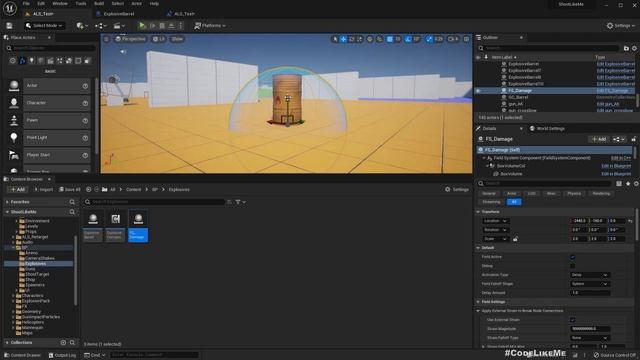Click the console command input field
Screen dimensions: 640x360
coord(154,355)
